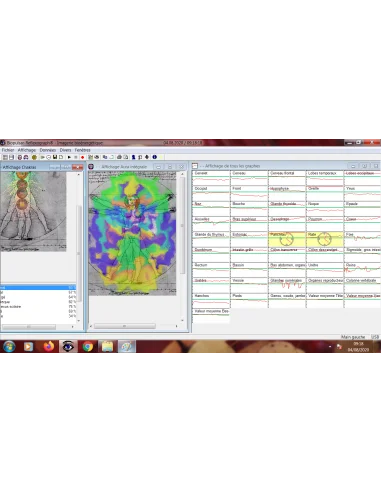Select the Glande du thymus graph cell

(x=211, y=239)
